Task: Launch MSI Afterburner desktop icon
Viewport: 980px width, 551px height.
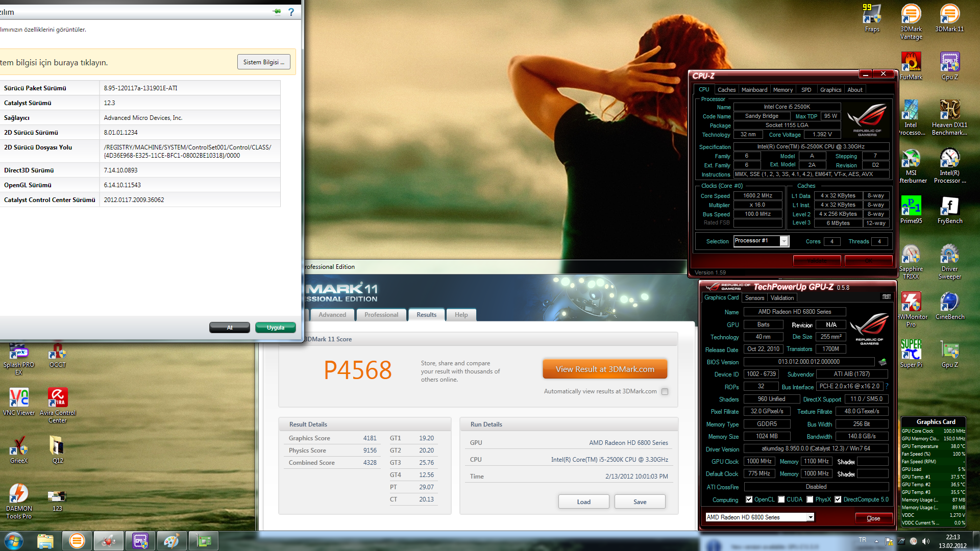Action: (911, 166)
